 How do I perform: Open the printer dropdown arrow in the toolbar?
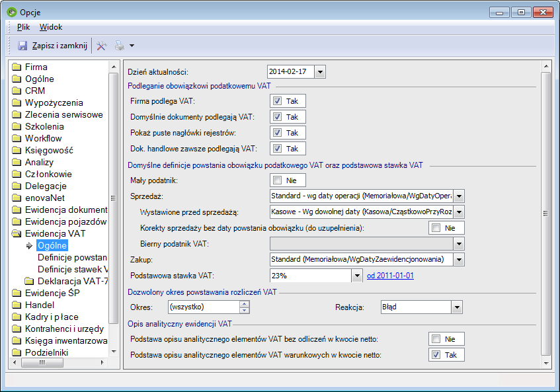coord(132,46)
